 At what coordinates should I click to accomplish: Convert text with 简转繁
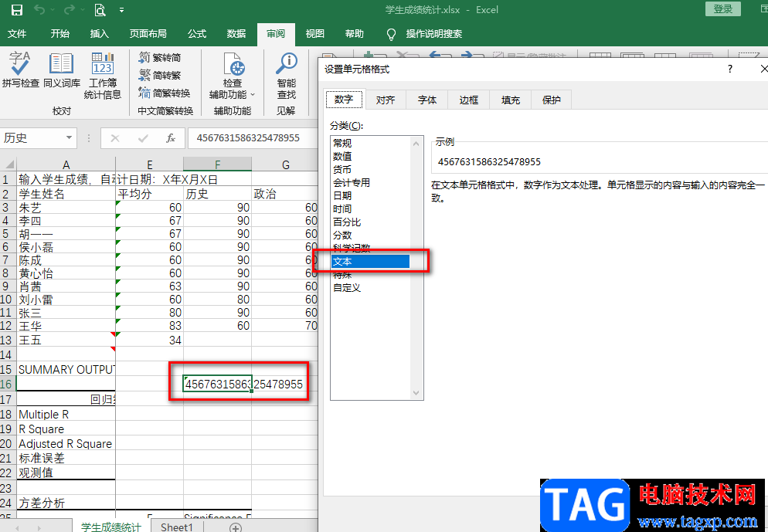pos(160,75)
